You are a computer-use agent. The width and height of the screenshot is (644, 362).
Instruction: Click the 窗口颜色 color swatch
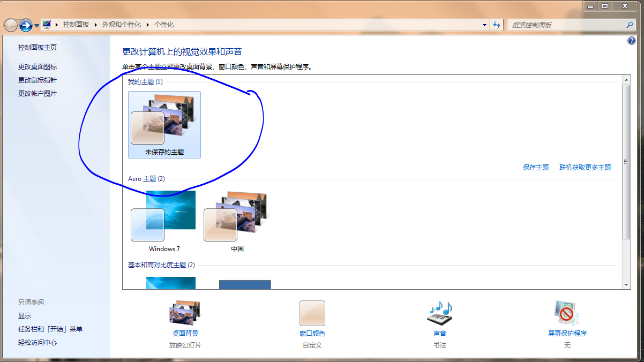[x=312, y=313]
